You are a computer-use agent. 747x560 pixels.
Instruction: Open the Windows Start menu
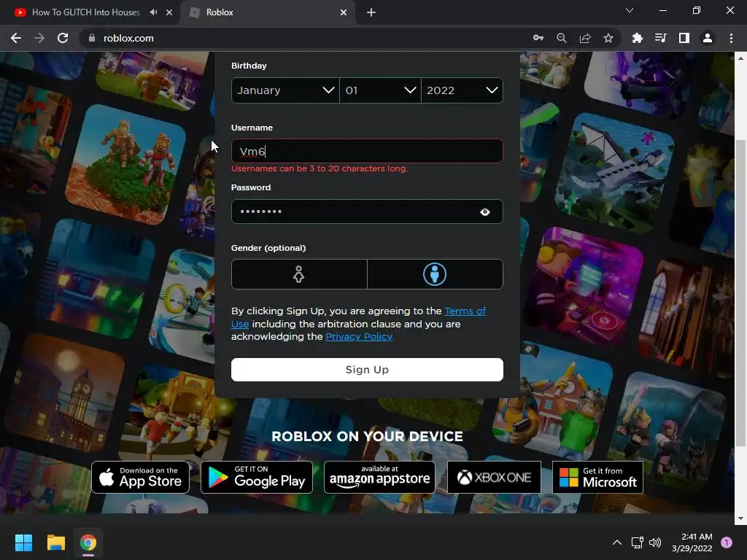click(x=23, y=542)
